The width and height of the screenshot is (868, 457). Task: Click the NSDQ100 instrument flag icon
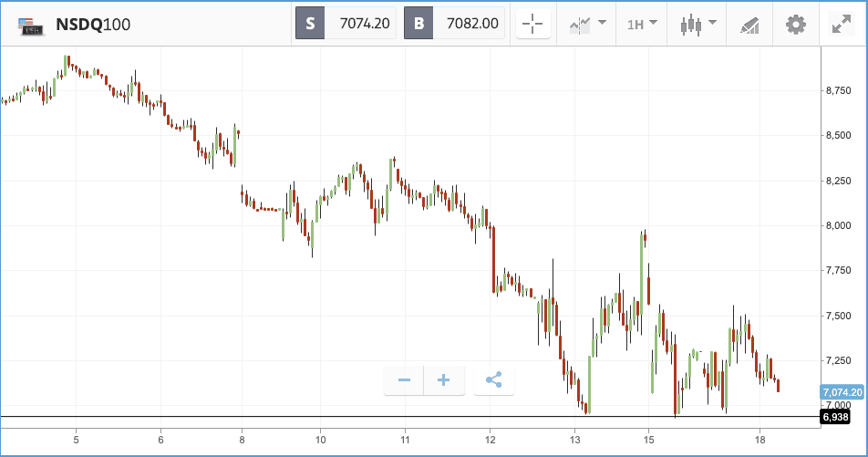coord(30,26)
